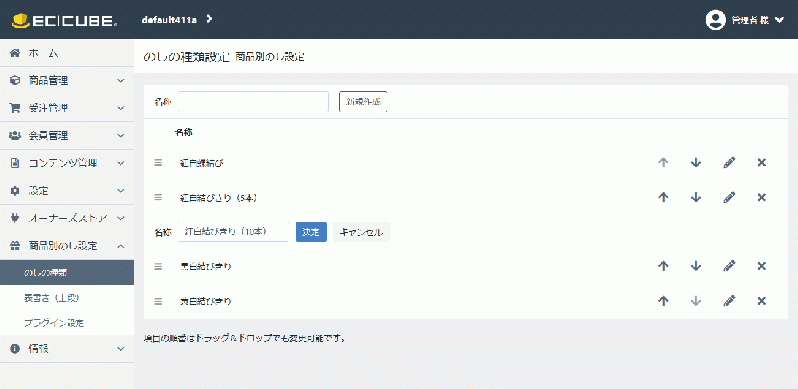Click the gear icon beside 設定
This screenshot has height=389, width=798.
click(15, 190)
